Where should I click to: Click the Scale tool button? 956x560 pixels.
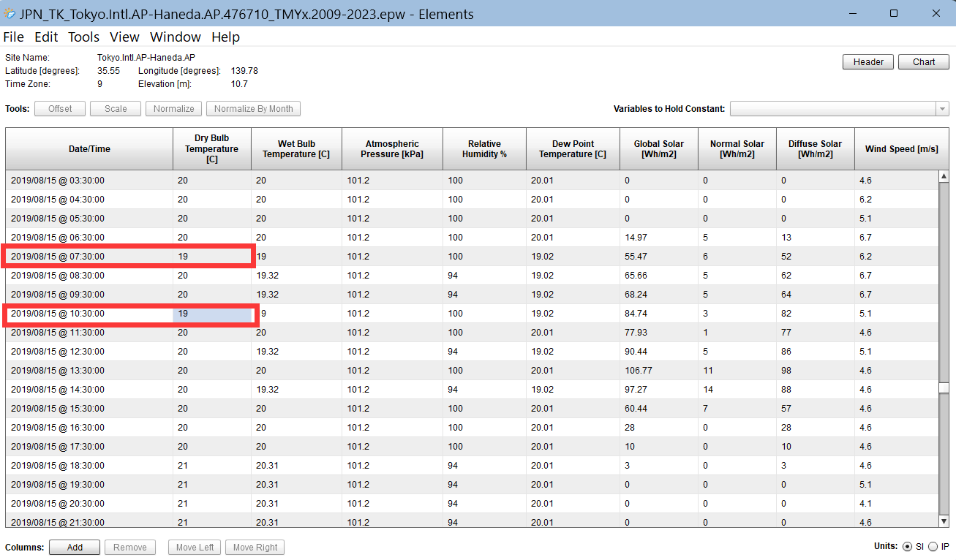click(x=116, y=109)
